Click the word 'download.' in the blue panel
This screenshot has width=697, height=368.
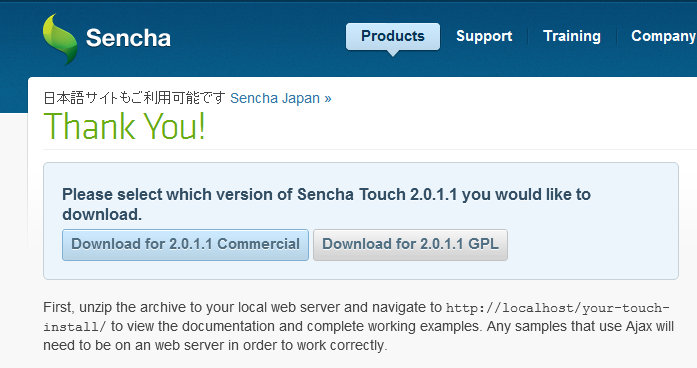[102, 215]
